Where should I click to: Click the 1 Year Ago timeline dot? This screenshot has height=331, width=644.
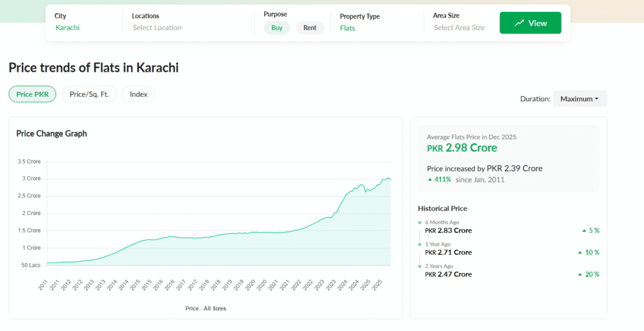[419, 245]
